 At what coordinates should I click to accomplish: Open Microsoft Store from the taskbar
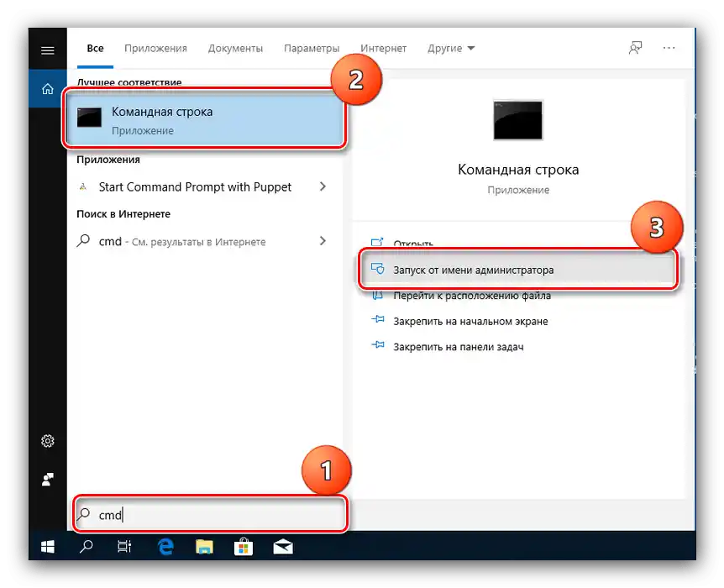coord(244,547)
